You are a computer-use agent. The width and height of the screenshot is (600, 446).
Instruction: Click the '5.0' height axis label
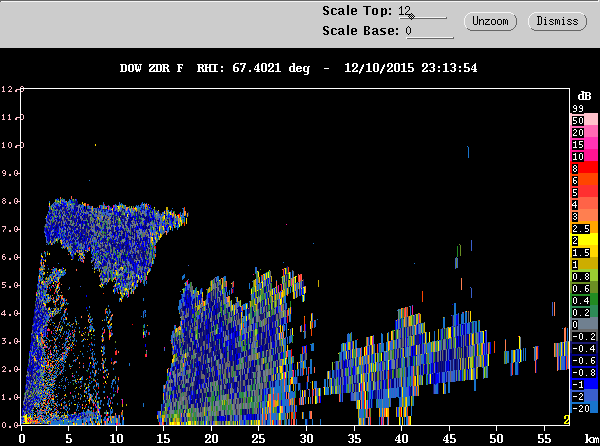[x=10, y=285]
